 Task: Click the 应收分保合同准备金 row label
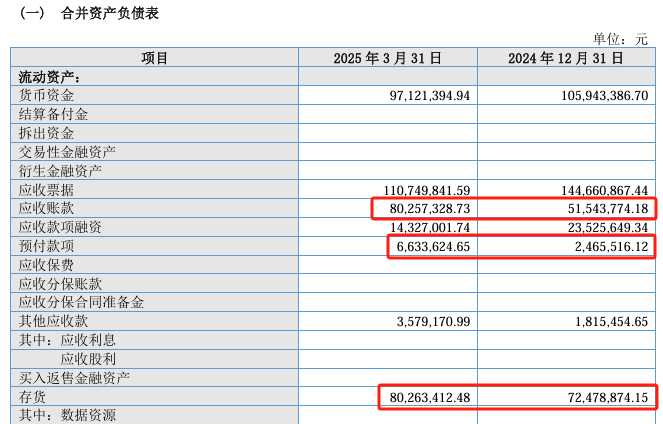(81, 302)
